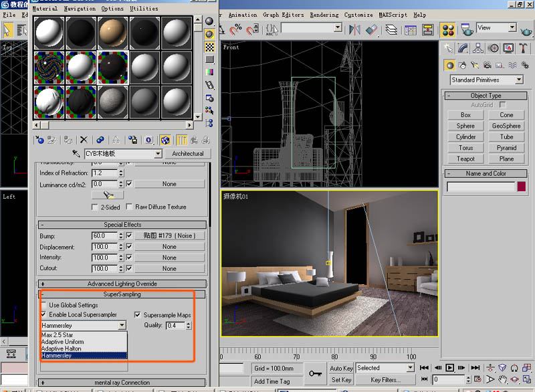Click the Index of Refraction field
The height and width of the screenshot is (392, 535).
click(105, 173)
